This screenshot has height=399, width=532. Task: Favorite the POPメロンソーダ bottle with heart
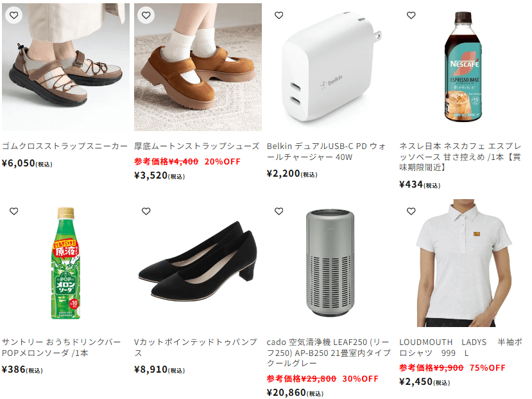tap(14, 211)
